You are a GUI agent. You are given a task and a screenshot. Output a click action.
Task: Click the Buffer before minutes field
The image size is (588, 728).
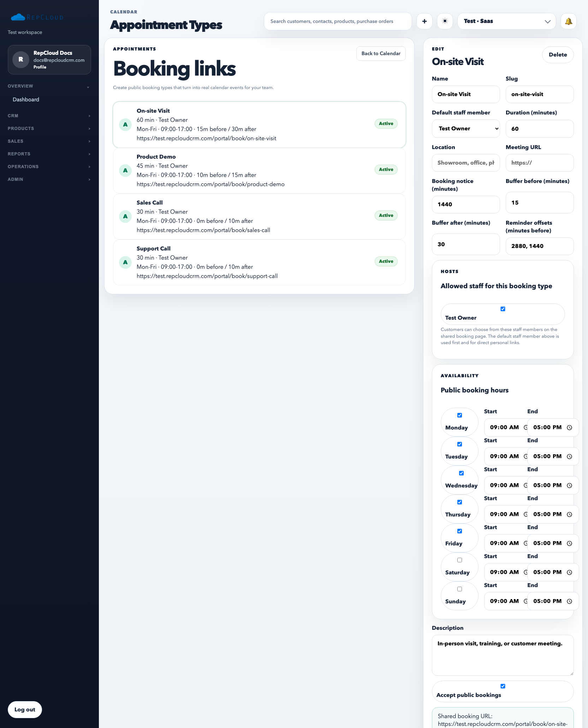tap(540, 203)
